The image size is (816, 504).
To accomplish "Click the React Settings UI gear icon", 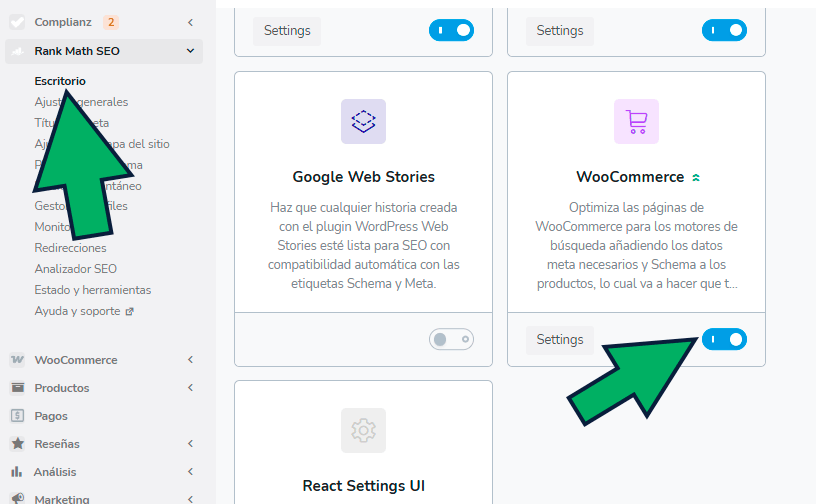I will click(x=363, y=430).
